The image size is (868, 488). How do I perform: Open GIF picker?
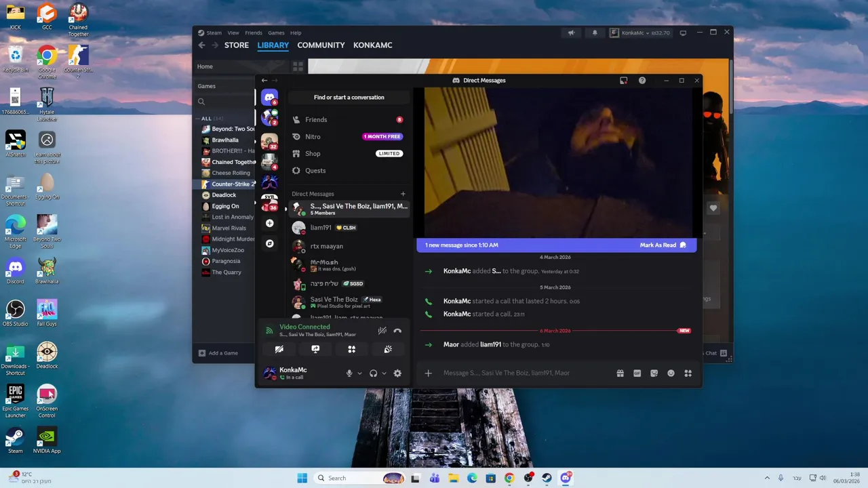coord(637,373)
